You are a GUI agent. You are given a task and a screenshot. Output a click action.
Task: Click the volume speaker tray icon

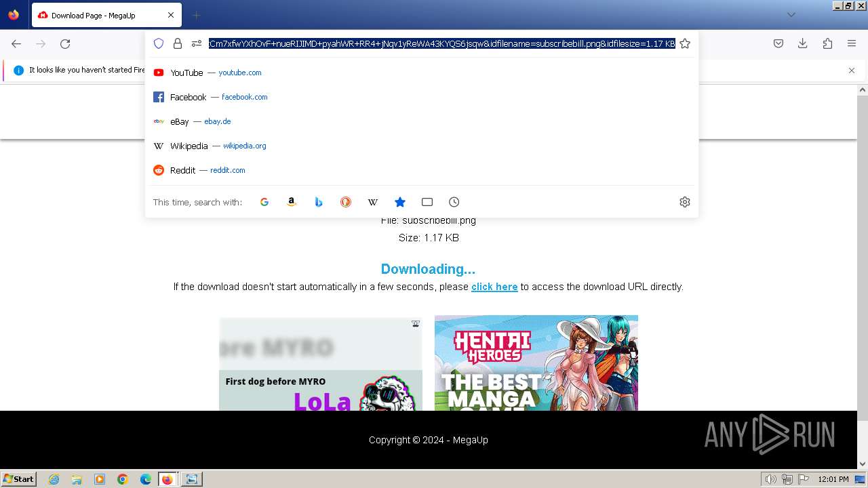point(770,479)
